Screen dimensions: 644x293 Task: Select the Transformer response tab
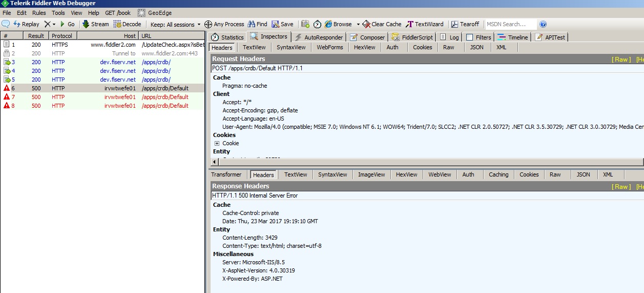226,174
